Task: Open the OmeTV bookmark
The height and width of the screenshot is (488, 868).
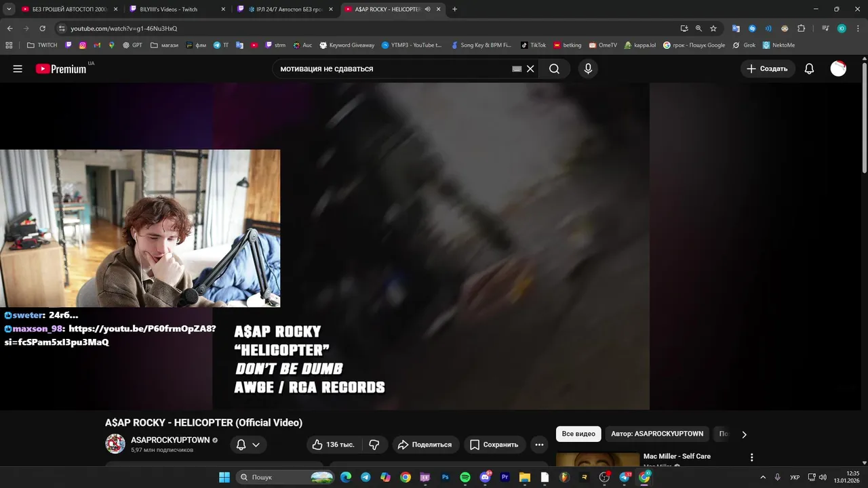Action: tap(602, 45)
